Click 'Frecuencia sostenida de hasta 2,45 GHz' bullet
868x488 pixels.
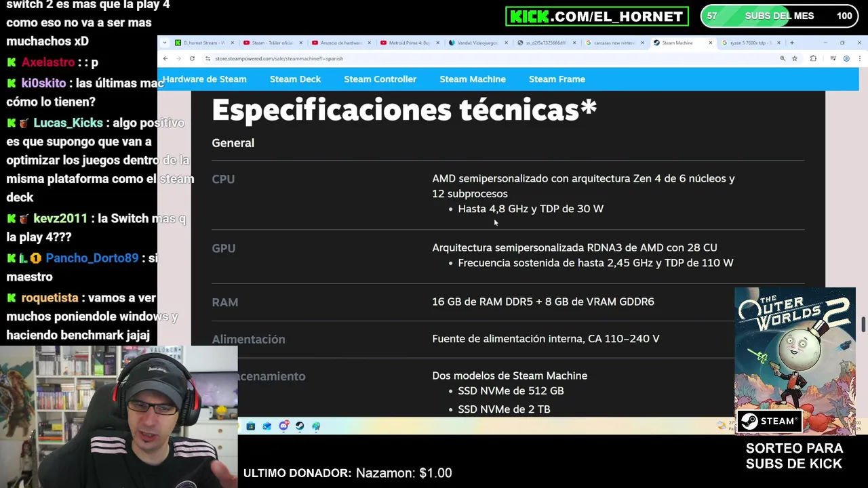point(595,263)
